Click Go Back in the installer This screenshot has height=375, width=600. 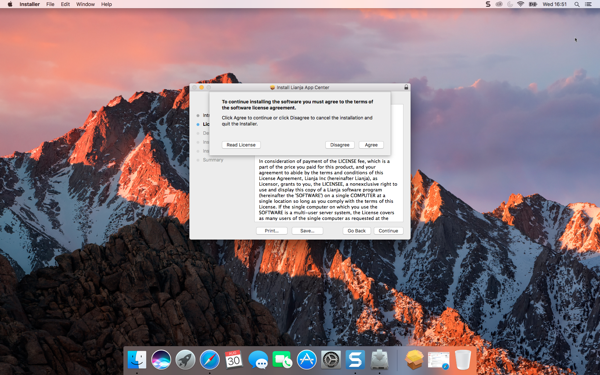click(x=357, y=231)
